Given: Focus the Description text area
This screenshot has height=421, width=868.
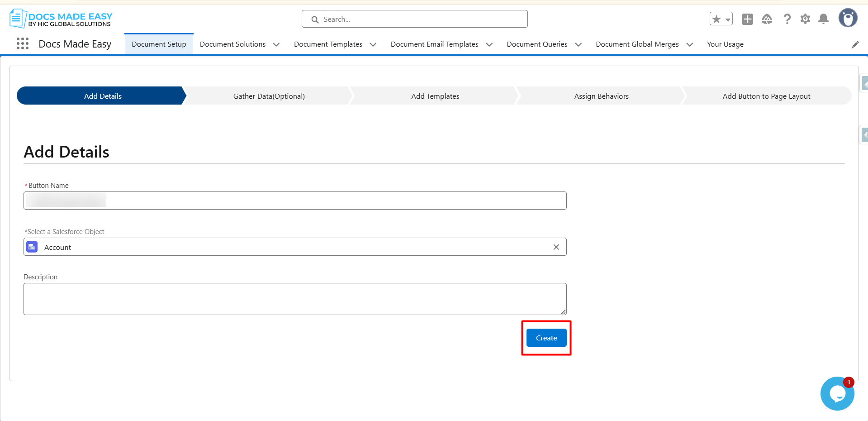Looking at the screenshot, I should 294,299.
